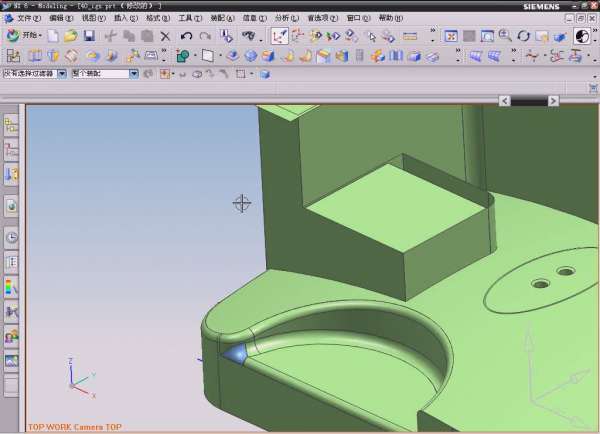Click the blue highlighted corner face on model

236,353
